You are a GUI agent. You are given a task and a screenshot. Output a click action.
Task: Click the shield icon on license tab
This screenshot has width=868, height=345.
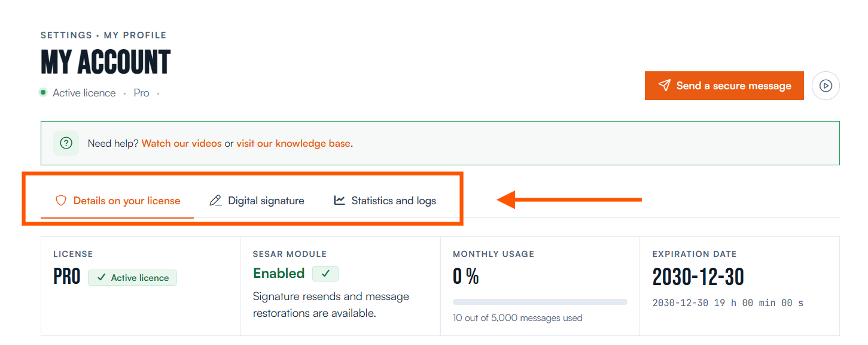(x=60, y=201)
